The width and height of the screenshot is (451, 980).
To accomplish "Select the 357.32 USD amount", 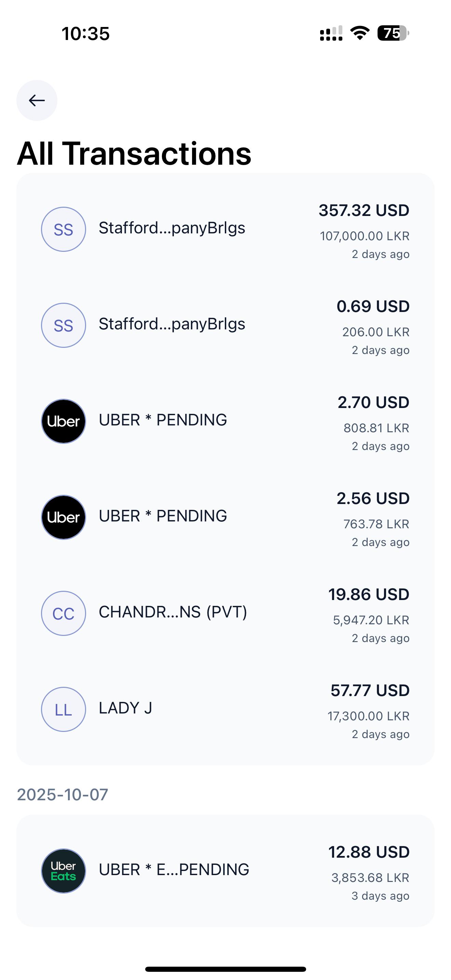I will tap(364, 210).
